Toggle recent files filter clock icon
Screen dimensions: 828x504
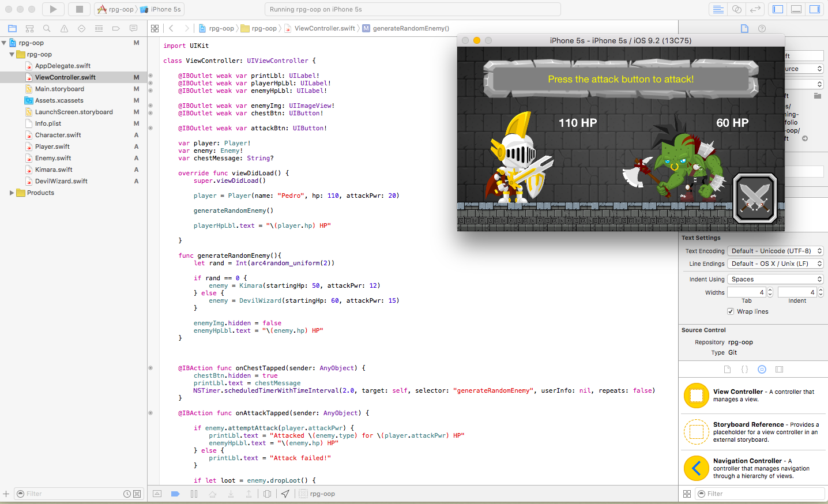(x=127, y=494)
